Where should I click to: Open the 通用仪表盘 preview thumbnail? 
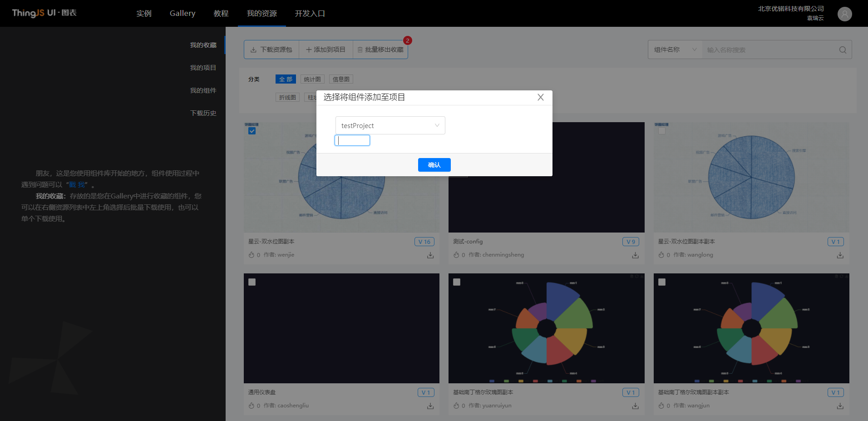click(341, 328)
